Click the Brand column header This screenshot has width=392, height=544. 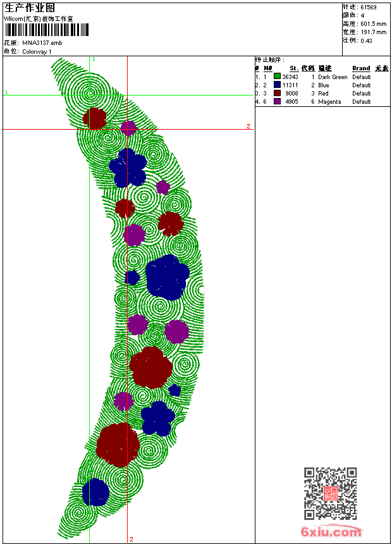361,68
